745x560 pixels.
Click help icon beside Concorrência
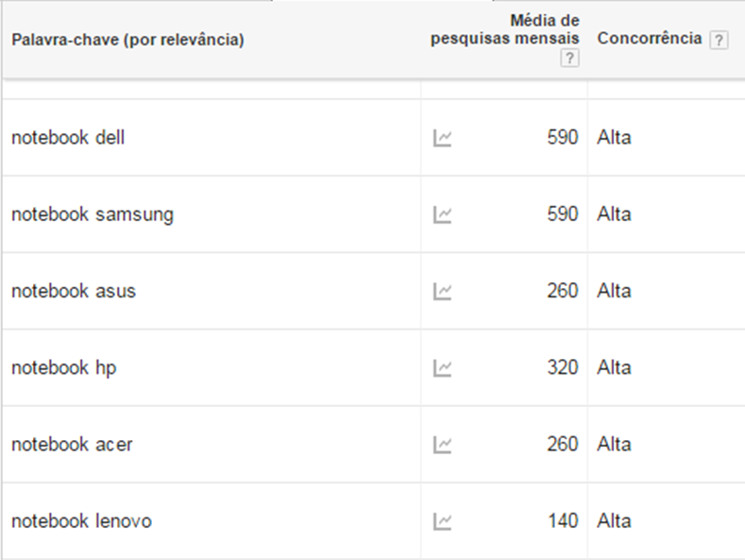tap(719, 40)
